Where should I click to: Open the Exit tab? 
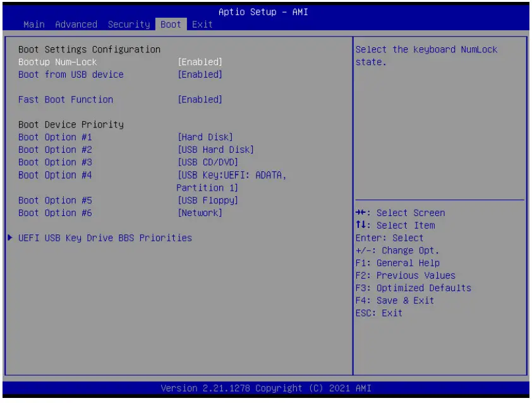pyautogui.click(x=201, y=24)
